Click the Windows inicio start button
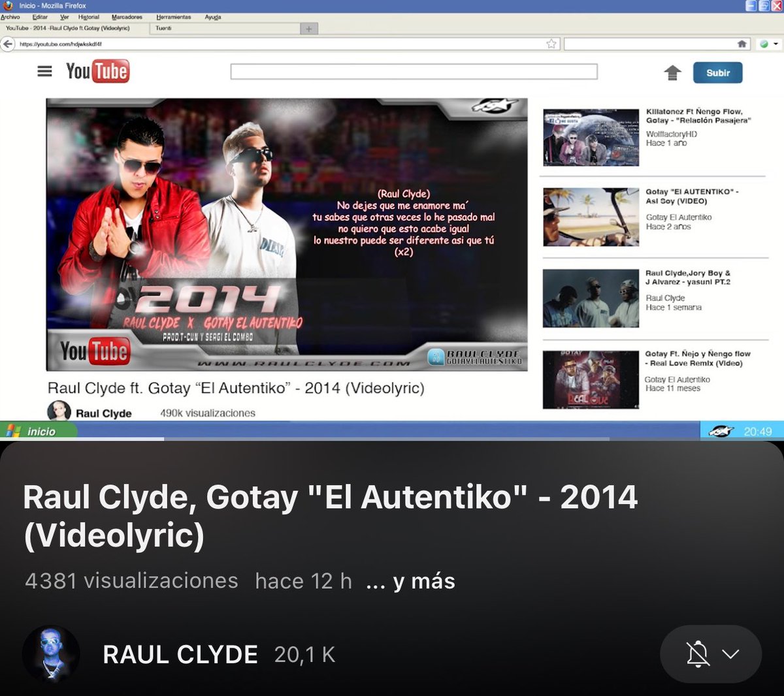The image size is (784, 696). 38,431
